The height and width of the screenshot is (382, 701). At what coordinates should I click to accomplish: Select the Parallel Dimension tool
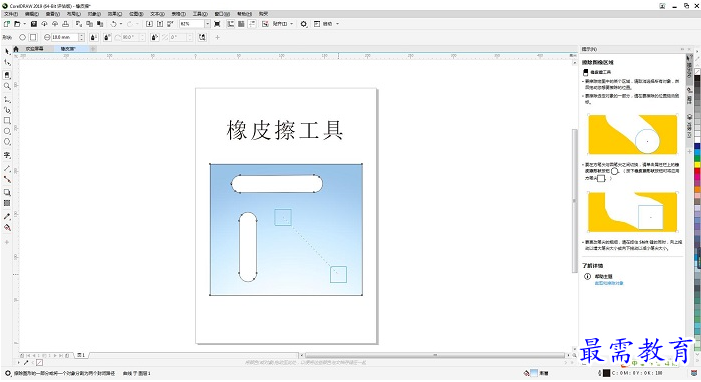pos(7,168)
